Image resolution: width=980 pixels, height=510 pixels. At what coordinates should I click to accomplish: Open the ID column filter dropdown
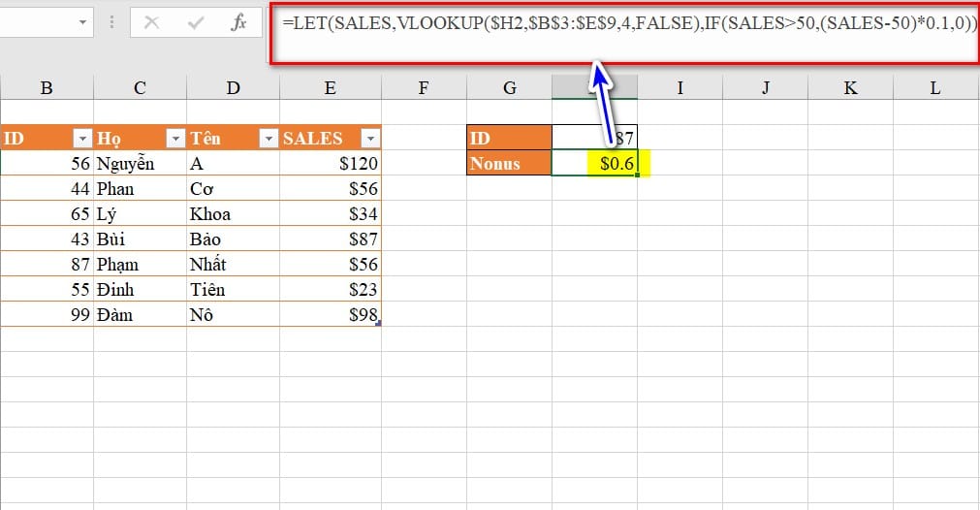(81, 139)
